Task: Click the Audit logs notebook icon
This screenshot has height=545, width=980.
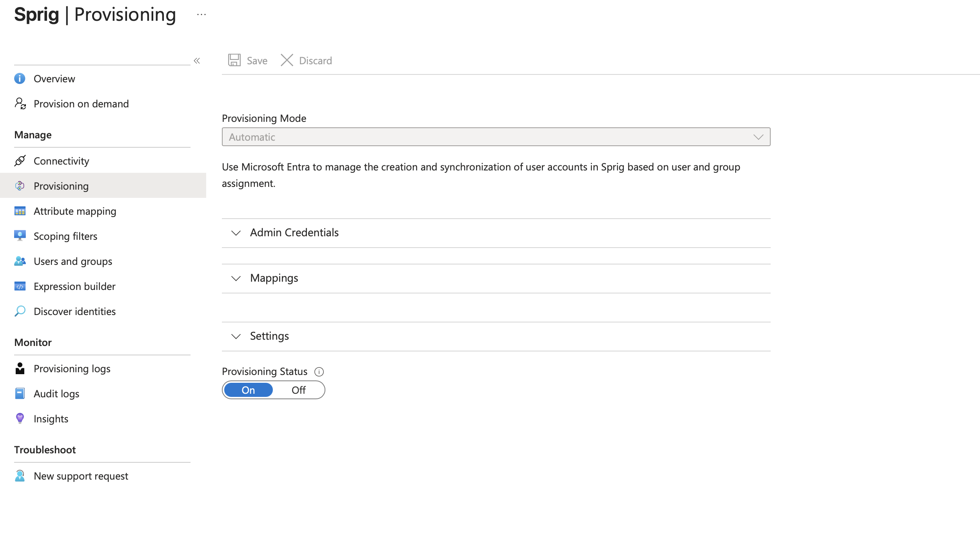Action: [x=20, y=393]
